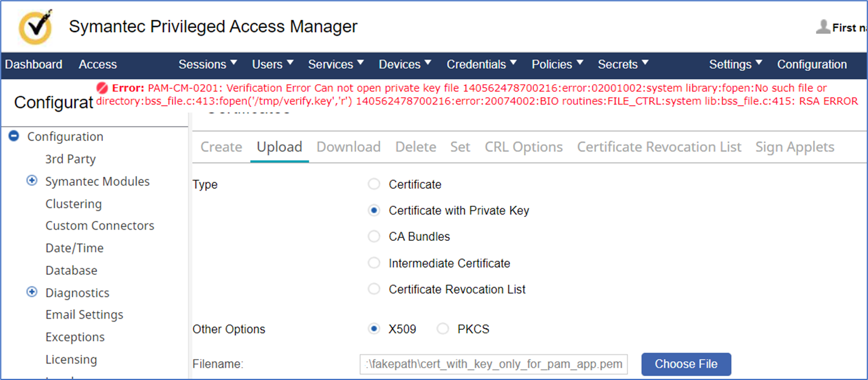868x380 pixels.
Task: Open the Credentials dropdown menu
Action: [x=482, y=64]
